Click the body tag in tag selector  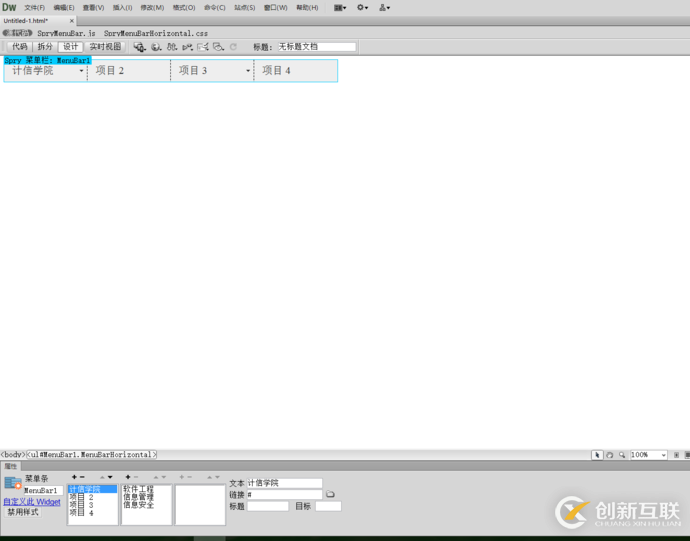(13, 455)
